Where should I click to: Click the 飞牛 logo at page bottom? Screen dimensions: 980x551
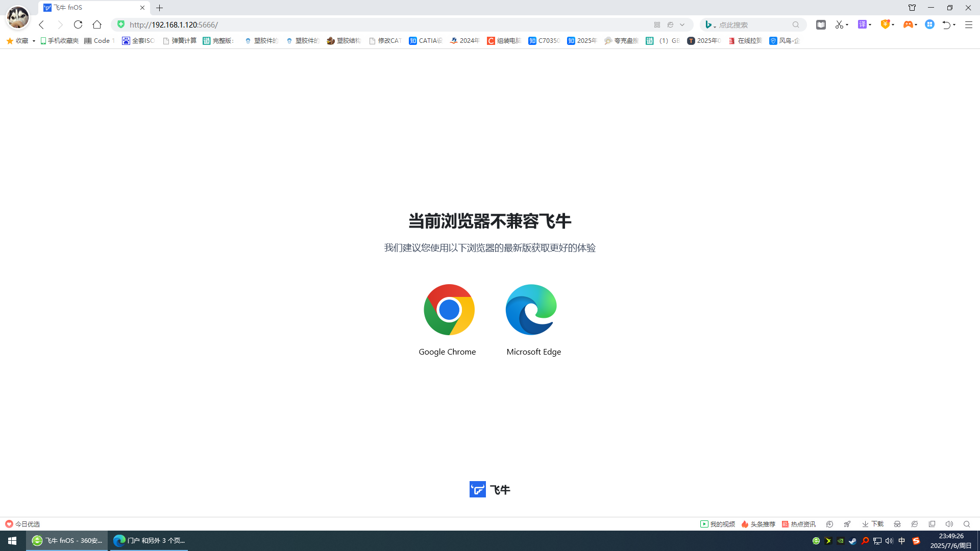pyautogui.click(x=490, y=490)
